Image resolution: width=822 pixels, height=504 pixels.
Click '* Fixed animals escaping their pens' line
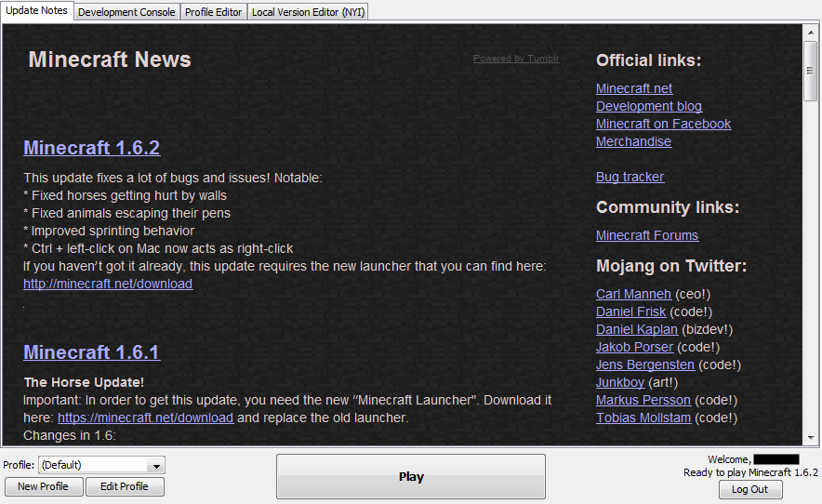[x=126, y=214]
